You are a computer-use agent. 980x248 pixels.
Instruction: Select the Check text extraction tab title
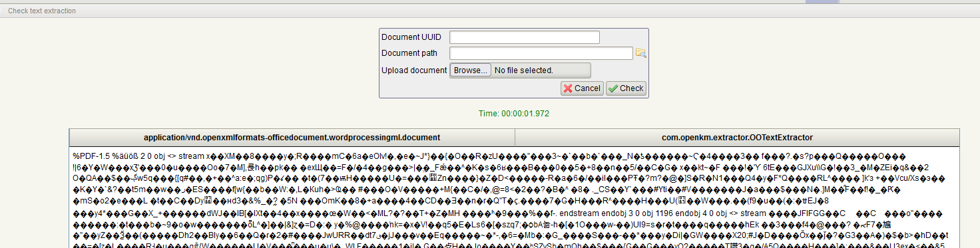pyautogui.click(x=41, y=11)
